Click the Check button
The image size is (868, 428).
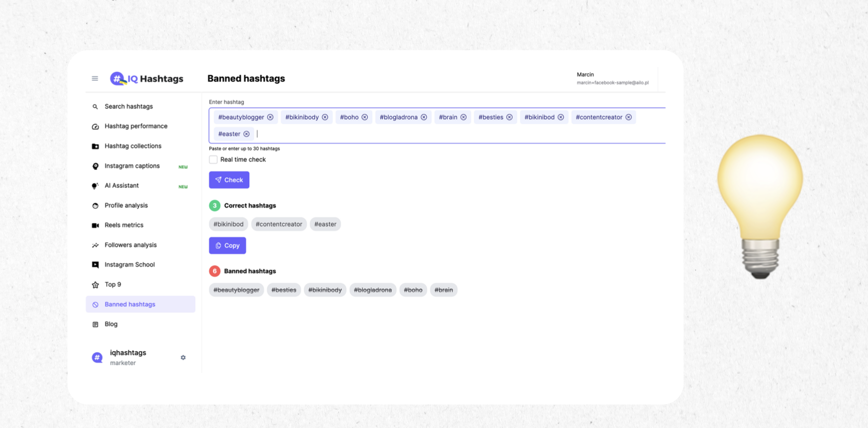pos(229,180)
